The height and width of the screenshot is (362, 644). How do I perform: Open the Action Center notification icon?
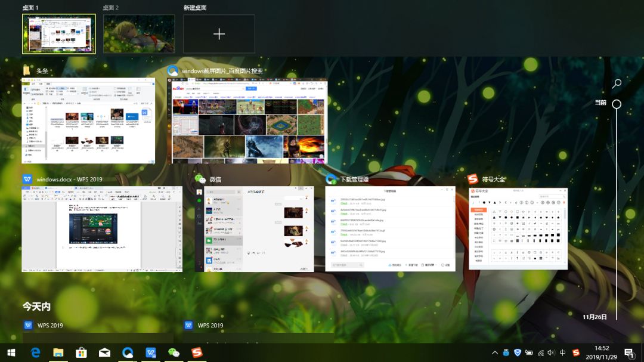pyautogui.click(x=629, y=352)
